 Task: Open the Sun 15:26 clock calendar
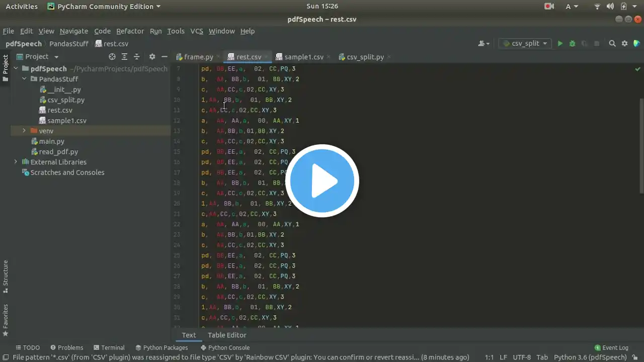pyautogui.click(x=322, y=7)
